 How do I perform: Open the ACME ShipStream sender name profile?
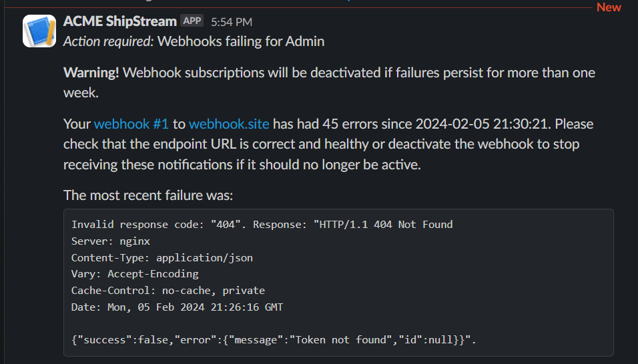pos(120,21)
